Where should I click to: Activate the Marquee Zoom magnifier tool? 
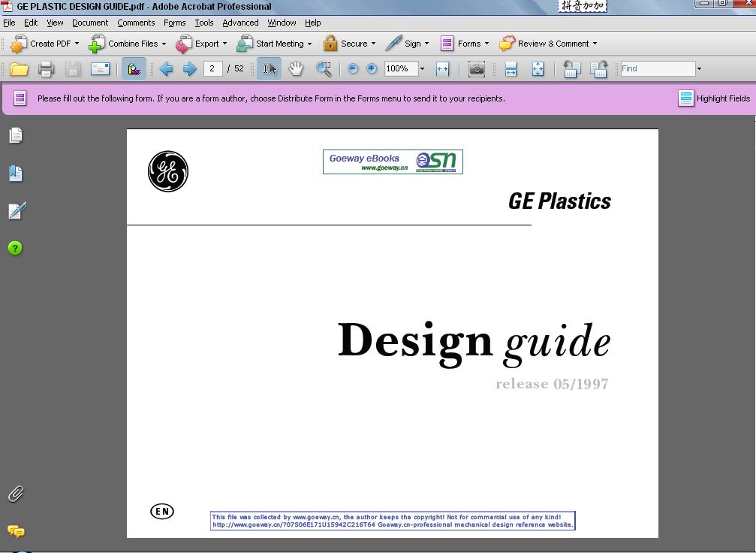click(324, 69)
